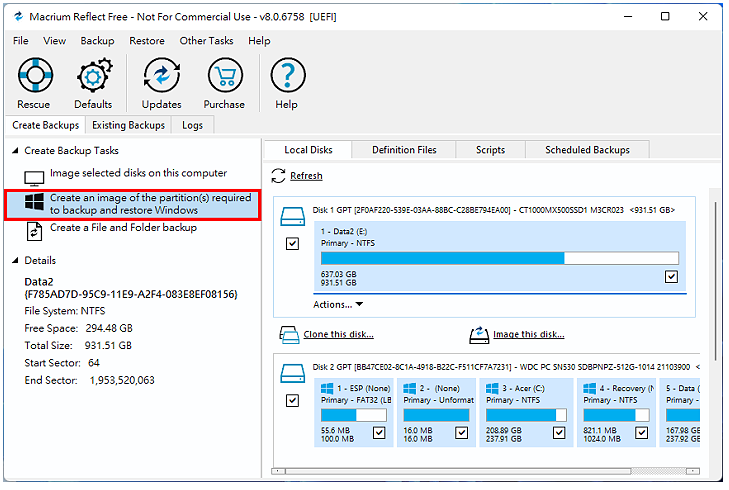
Task: Click the Windows logo backup task icon
Action: (x=34, y=202)
